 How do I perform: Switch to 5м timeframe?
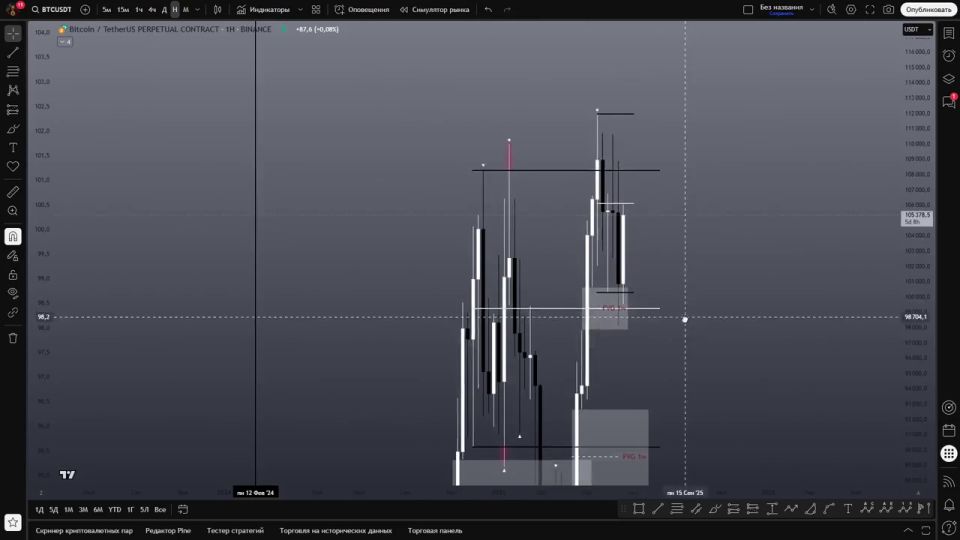click(107, 10)
